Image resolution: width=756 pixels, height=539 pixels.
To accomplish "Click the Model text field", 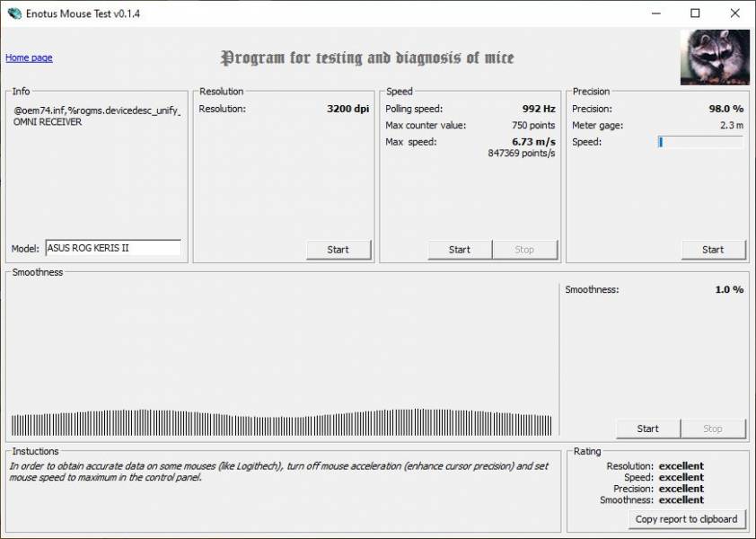I will click(112, 248).
